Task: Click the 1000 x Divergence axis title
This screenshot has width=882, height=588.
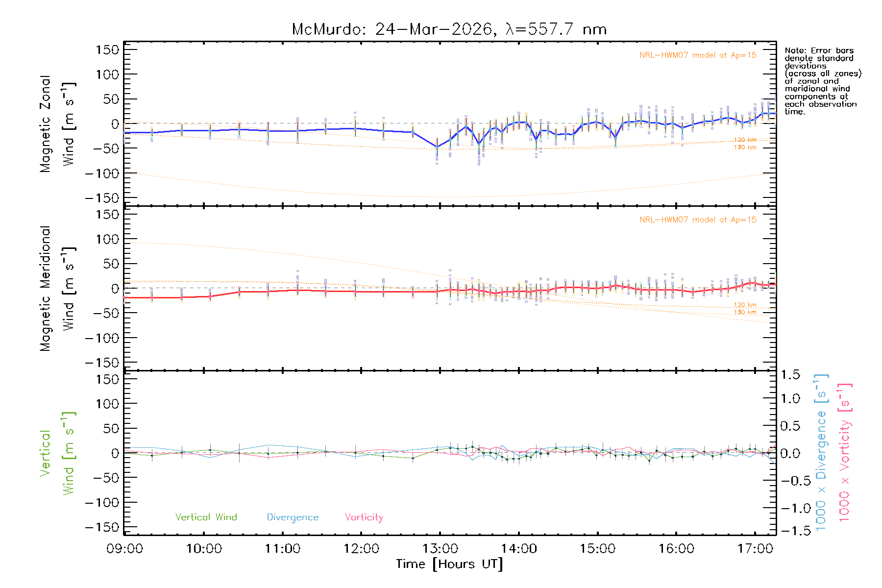Action: [821, 452]
